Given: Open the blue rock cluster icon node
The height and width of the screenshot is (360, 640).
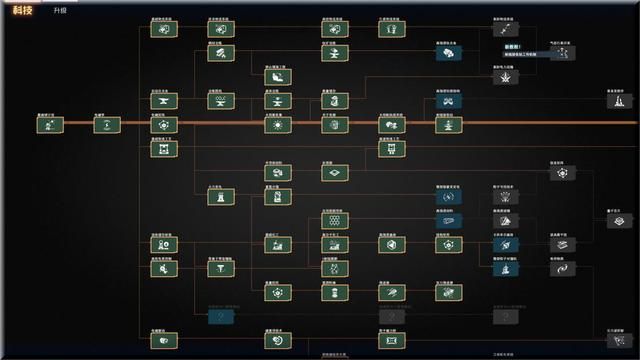Looking at the screenshot, I should point(449,53).
